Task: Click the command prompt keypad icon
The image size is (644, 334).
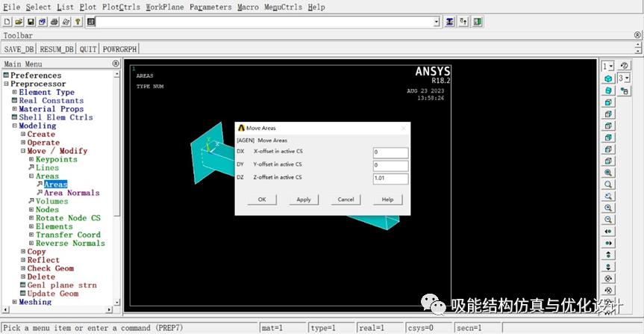Action: click(x=91, y=22)
